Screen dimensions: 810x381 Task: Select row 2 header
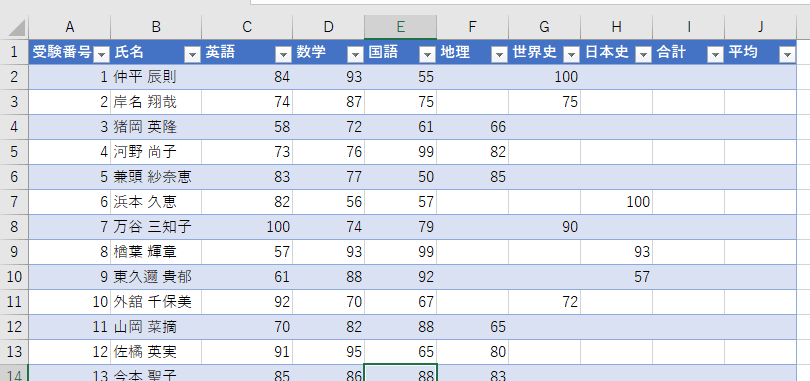pos(14,77)
